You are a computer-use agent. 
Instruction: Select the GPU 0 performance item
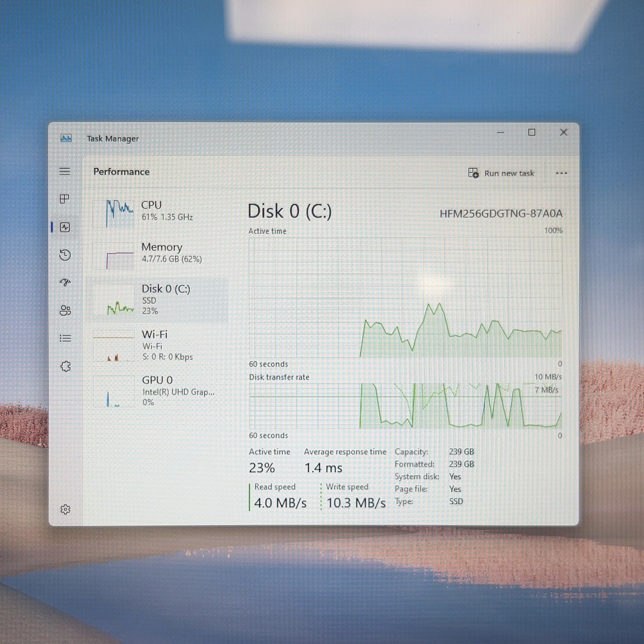[157, 391]
